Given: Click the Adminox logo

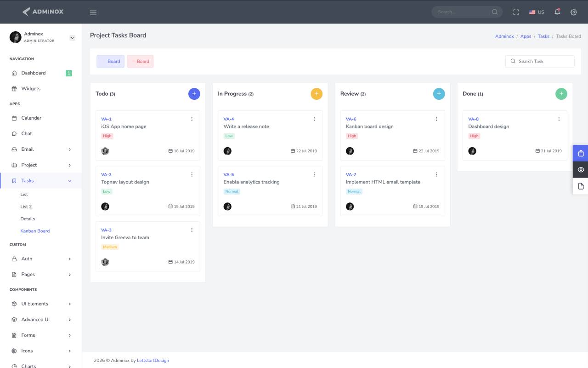Looking at the screenshot, I should tap(43, 11).
